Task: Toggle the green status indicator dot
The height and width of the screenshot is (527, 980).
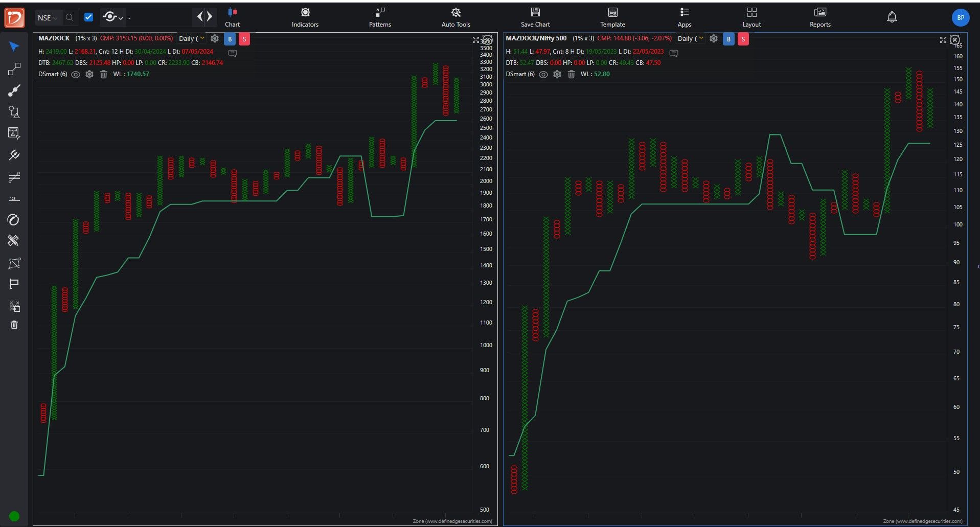Action: [x=14, y=516]
